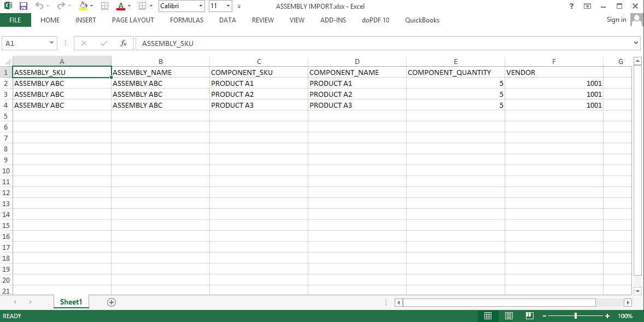Click the zoom slider handle

[x=576, y=316]
